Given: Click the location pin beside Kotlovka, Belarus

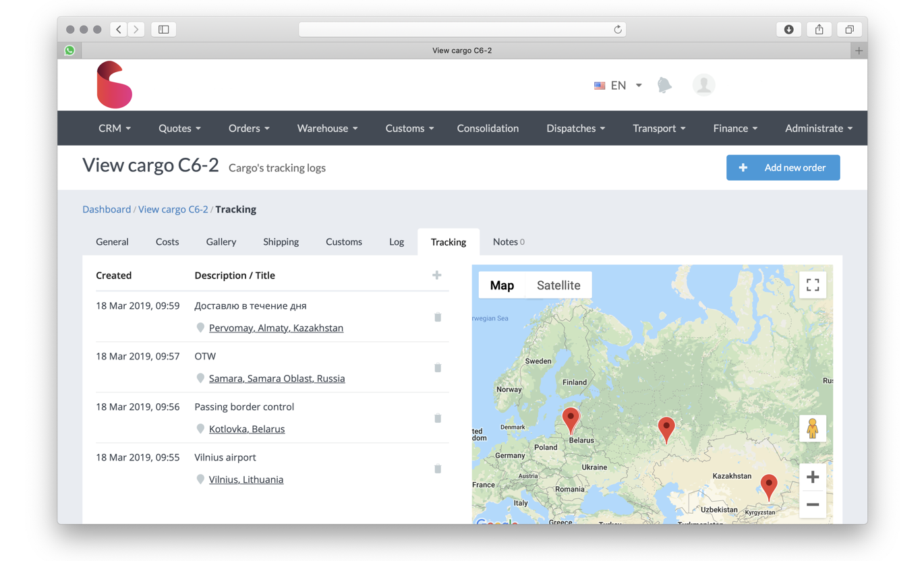Looking at the screenshot, I should [200, 429].
